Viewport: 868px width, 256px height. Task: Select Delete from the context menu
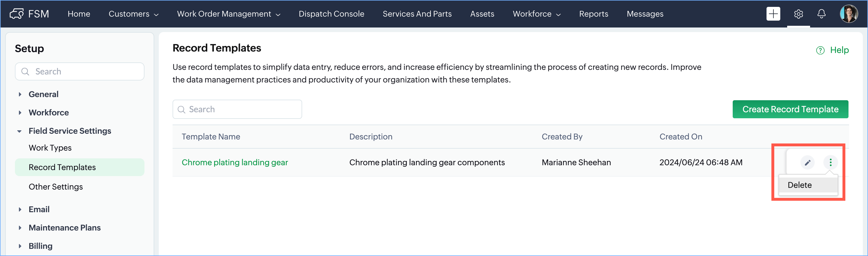point(799,185)
